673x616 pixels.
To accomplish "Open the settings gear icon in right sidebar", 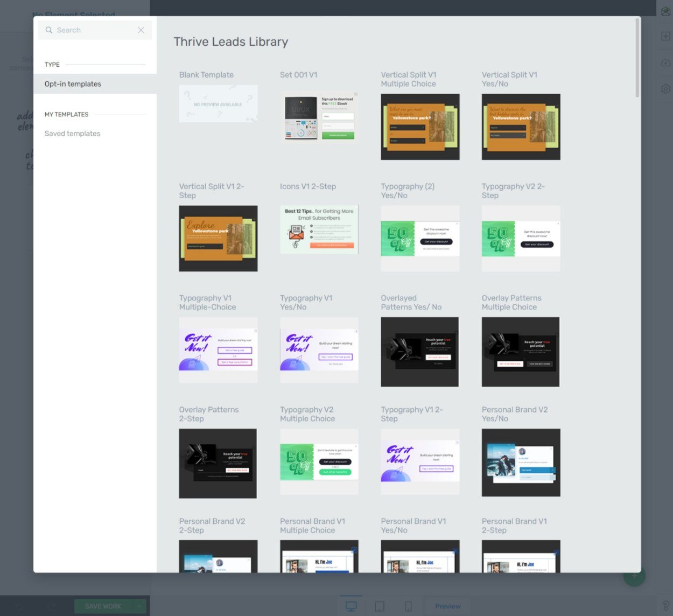I will point(665,89).
